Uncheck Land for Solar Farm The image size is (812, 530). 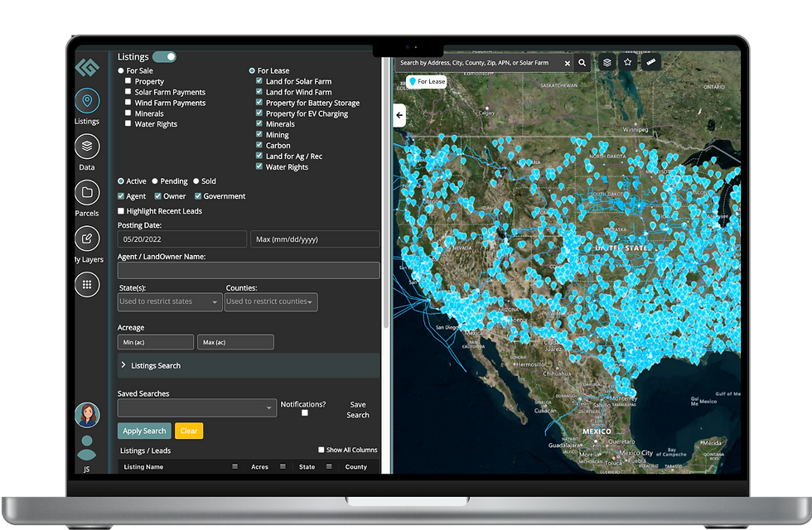tap(259, 81)
